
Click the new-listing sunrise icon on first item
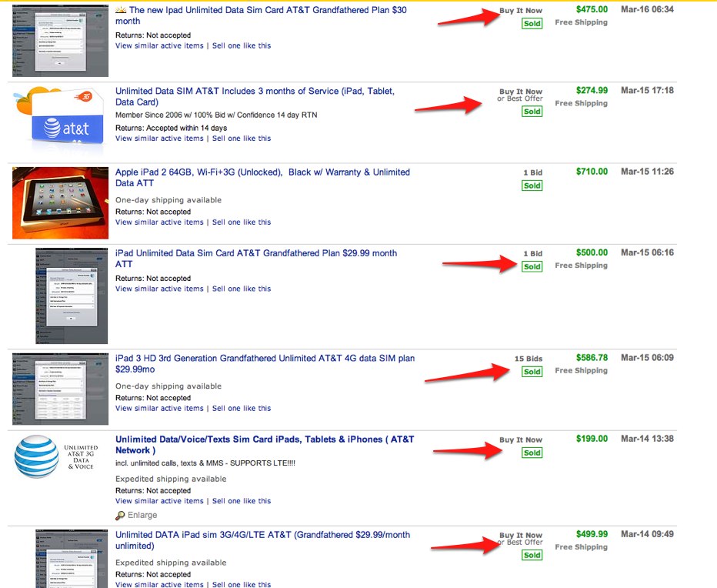(x=121, y=9)
